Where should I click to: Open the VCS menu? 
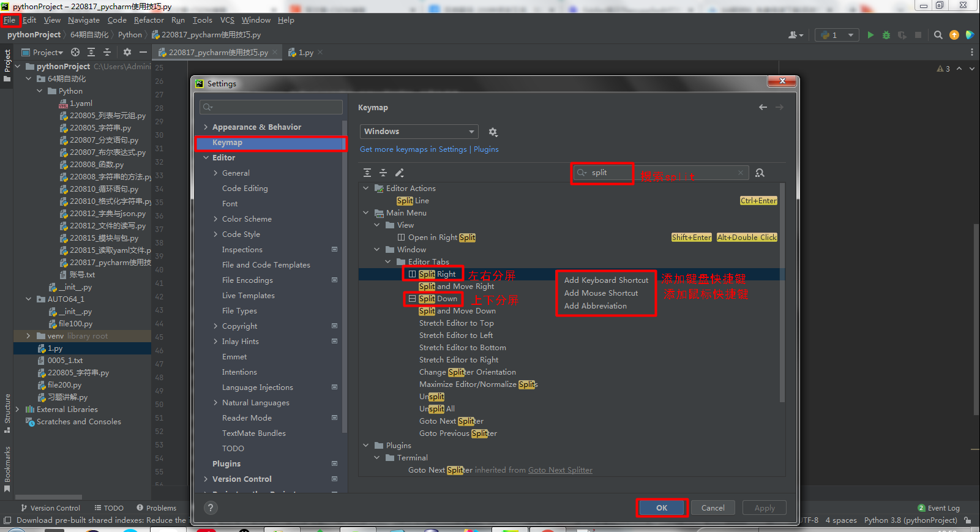227,20
